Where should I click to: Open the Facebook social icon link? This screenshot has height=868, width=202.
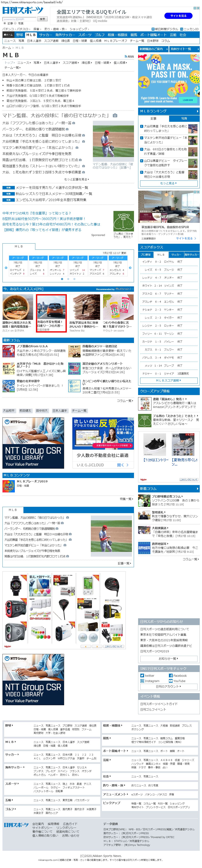point(171,675)
